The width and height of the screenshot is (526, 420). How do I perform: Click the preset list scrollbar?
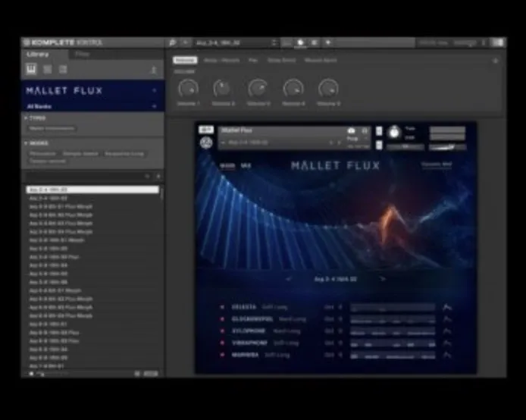tap(161, 194)
